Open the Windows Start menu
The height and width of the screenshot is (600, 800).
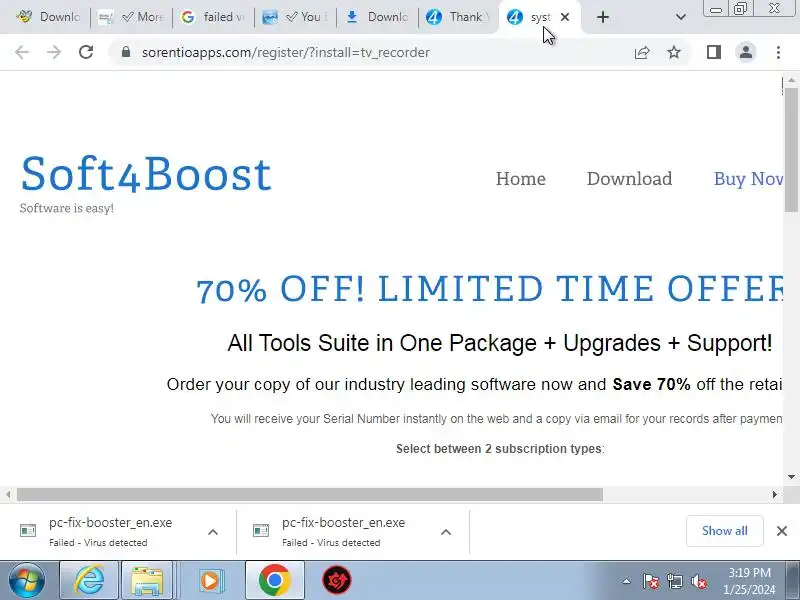coord(26,580)
